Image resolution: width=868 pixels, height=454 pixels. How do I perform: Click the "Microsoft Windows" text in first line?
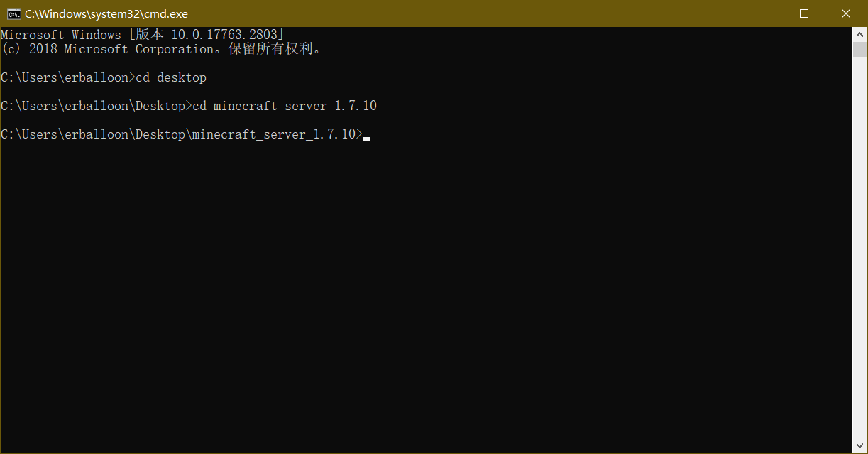pos(61,35)
